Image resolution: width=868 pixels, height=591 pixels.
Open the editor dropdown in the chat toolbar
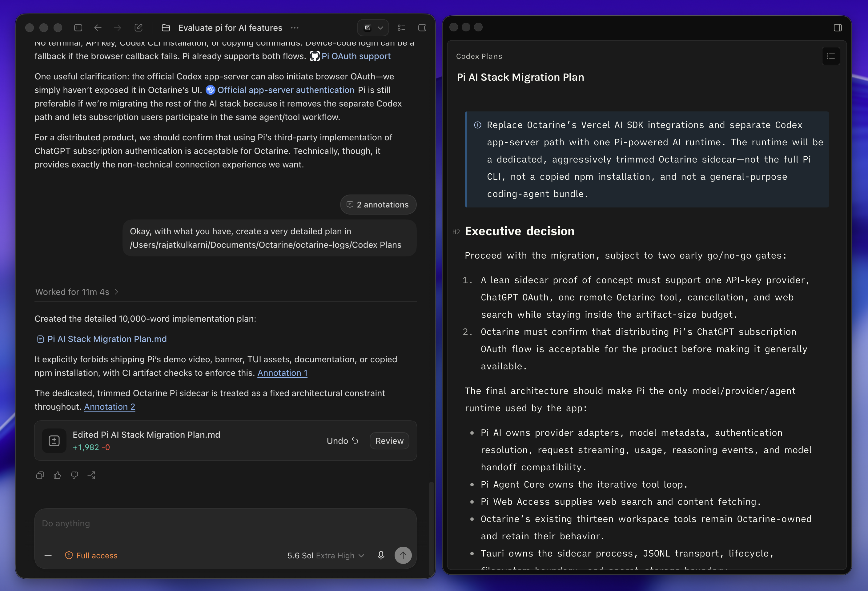point(373,28)
